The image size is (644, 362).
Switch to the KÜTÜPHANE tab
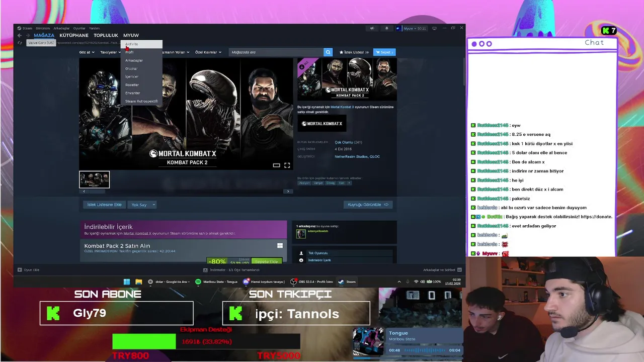(x=74, y=35)
